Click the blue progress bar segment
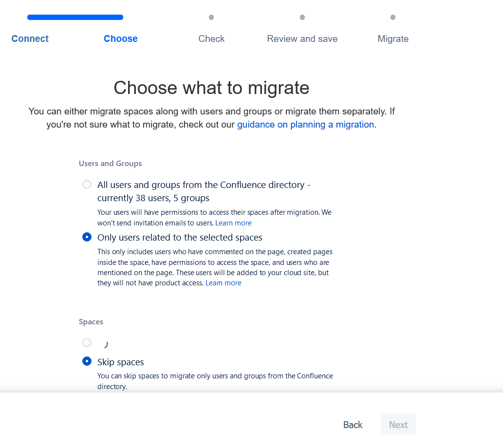This screenshot has height=448, width=503. tap(75, 18)
